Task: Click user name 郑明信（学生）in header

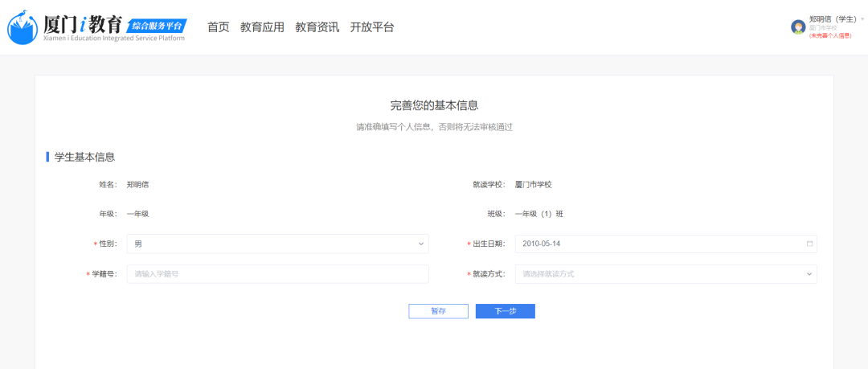Action: (x=833, y=18)
